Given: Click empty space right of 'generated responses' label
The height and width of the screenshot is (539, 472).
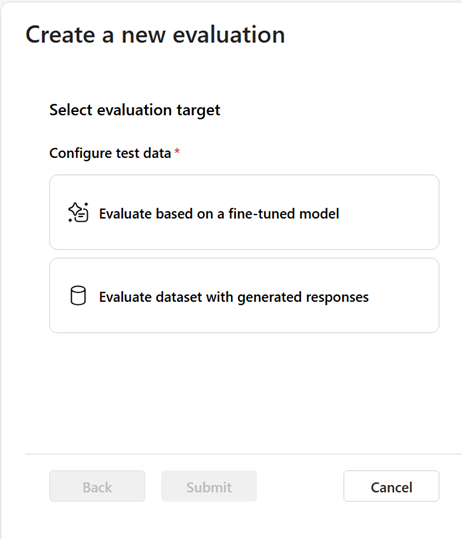Looking at the screenshot, I should point(404,296).
